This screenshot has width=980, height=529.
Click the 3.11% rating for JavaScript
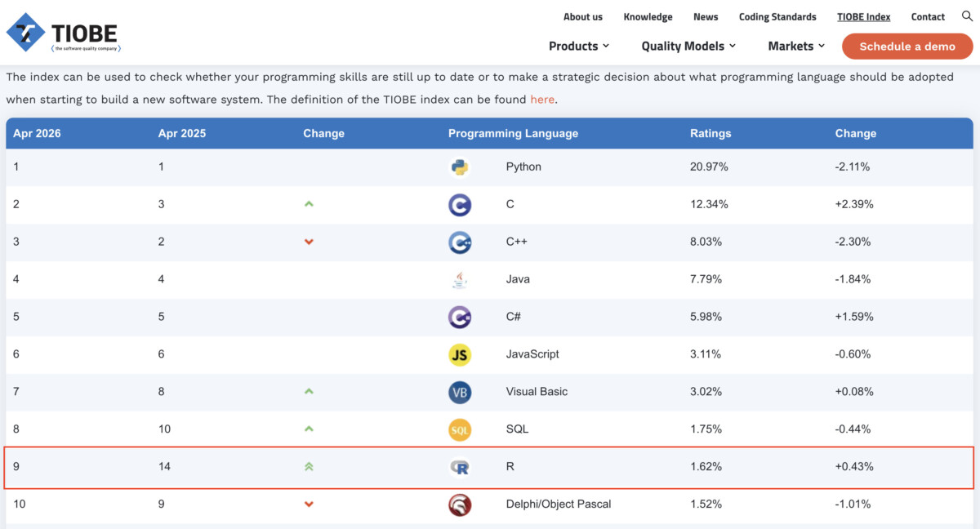point(706,354)
